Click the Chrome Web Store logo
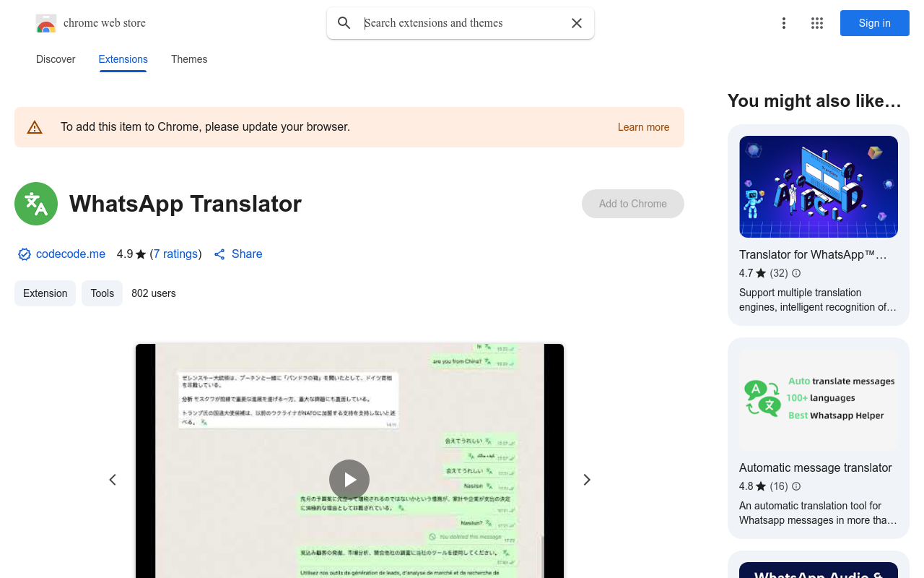The width and height of the screenshot is (924, 578). 46,23
